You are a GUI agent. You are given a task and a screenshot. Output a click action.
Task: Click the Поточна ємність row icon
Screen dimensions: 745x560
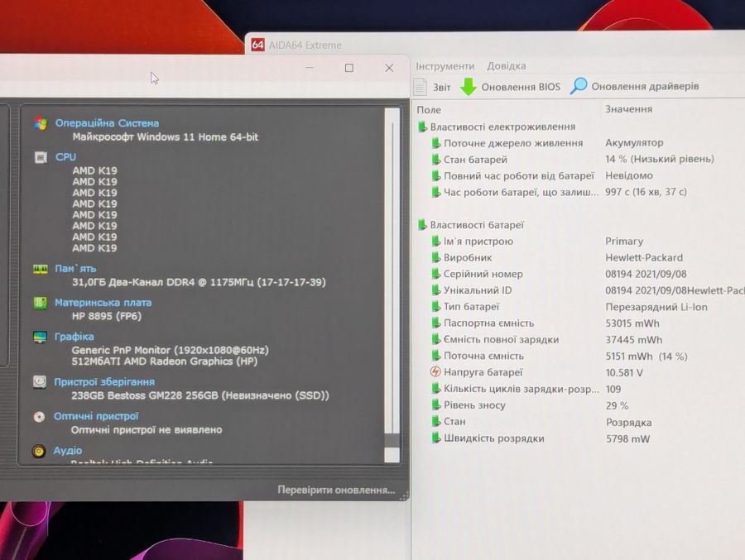[x=435, y=356]
